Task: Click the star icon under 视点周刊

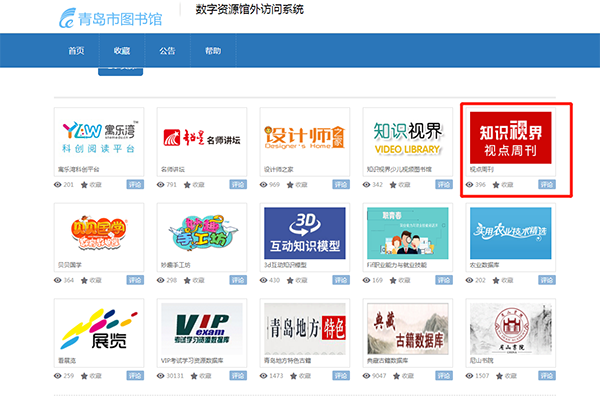Action: coord(496,185)
